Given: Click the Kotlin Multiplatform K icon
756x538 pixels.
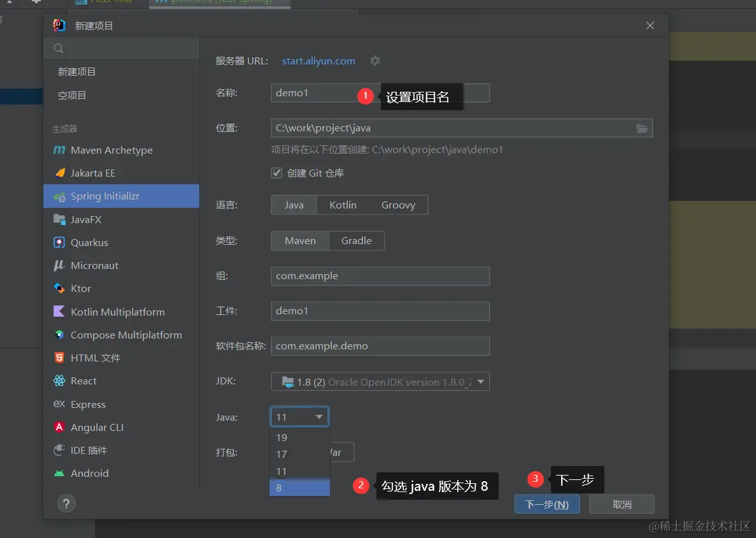Looking at the screenshot, I should [x=59, y=312].
